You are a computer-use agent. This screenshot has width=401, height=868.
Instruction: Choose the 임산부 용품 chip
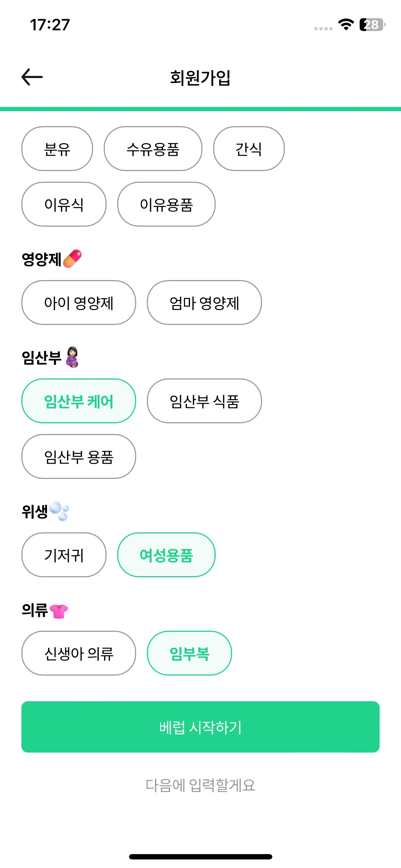tap(79, 456)
